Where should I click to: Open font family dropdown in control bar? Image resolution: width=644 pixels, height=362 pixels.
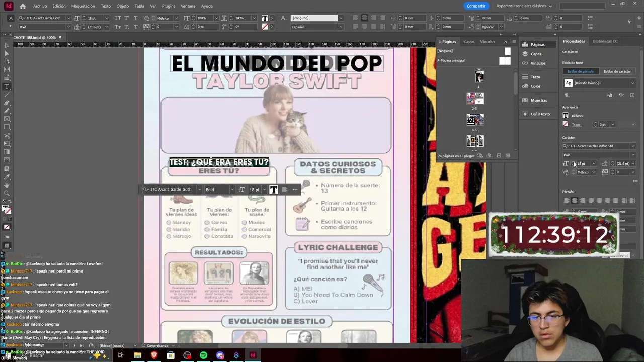click(x=69, y=18)
